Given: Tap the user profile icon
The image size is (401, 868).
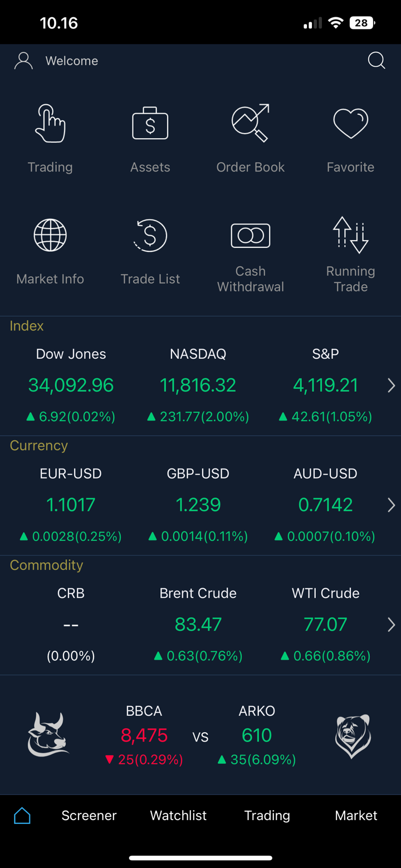Looking at the screenshot, I should click(x=23, y=61).
